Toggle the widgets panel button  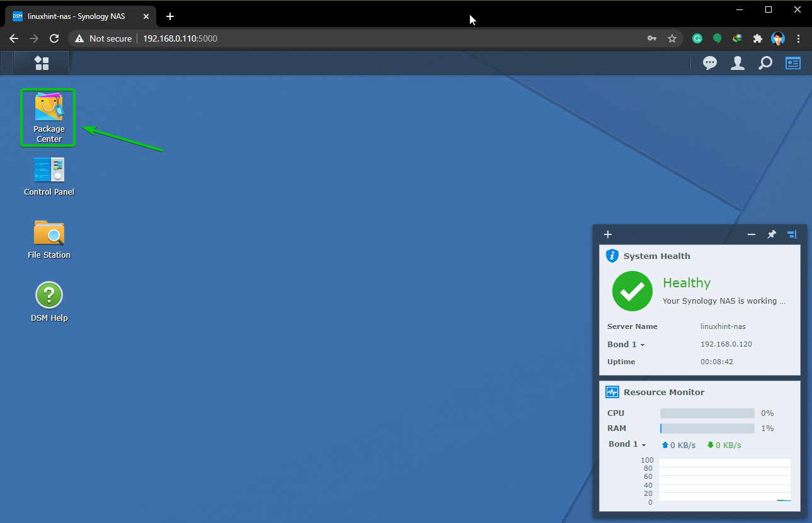click(793, 63)
